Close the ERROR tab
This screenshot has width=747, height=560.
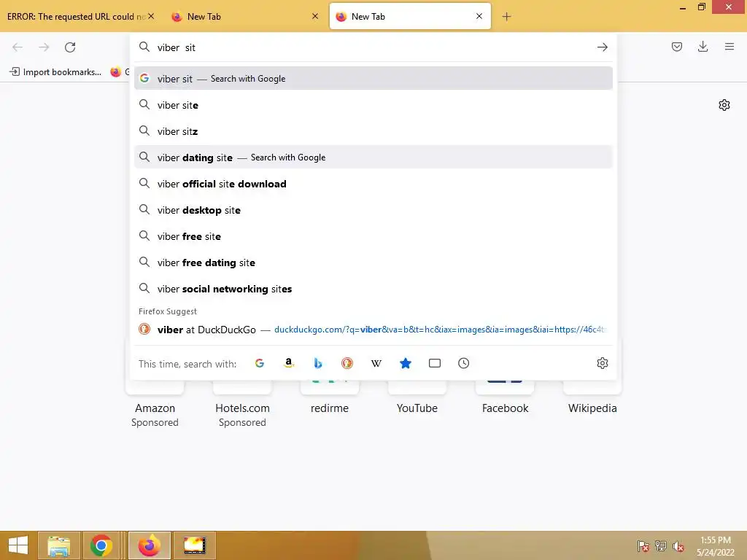151,16
